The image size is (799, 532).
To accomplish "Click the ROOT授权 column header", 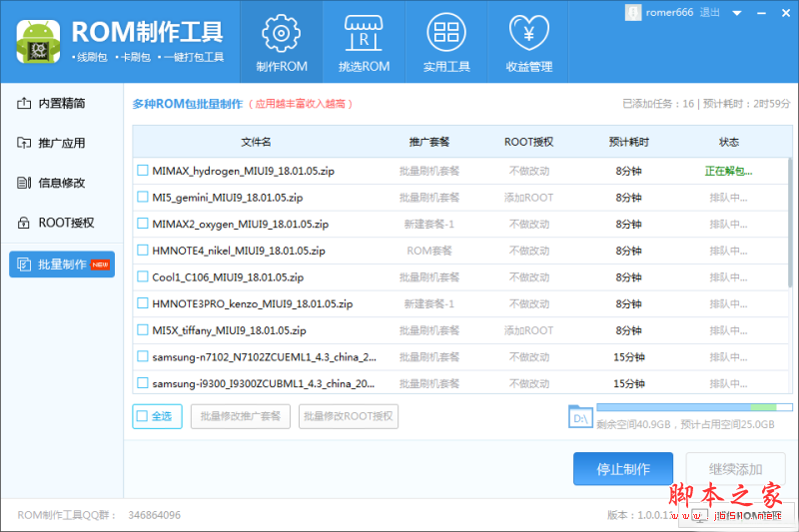I will (528, 142).
